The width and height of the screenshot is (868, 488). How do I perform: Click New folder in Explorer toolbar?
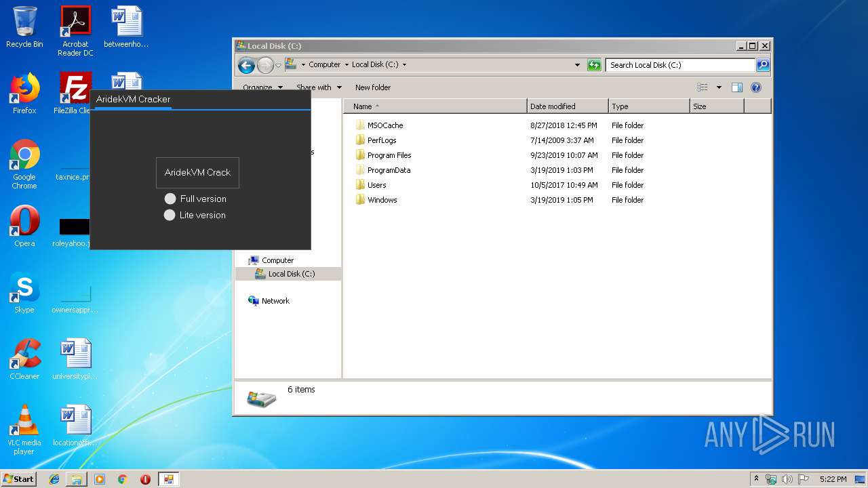pyautogui.click(x=373, y=87)
